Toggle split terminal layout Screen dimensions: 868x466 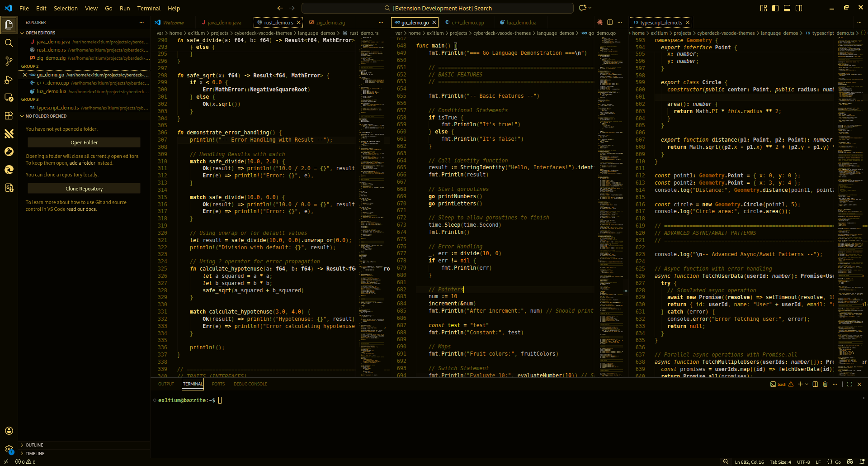(x=814, y=384)
